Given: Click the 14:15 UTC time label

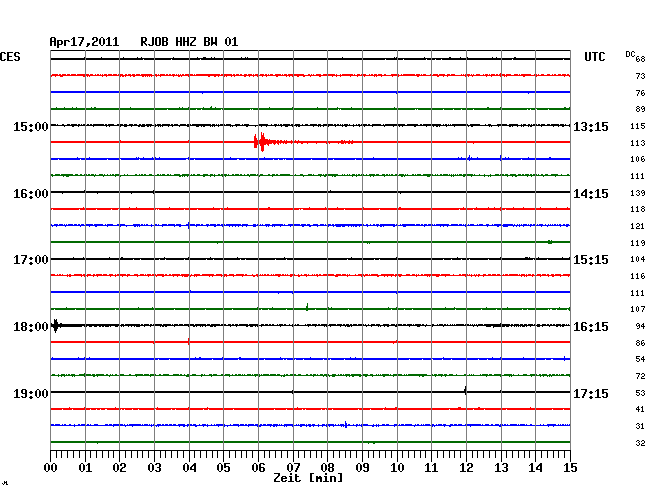Looking at the screenshot, I should [591, 194].
